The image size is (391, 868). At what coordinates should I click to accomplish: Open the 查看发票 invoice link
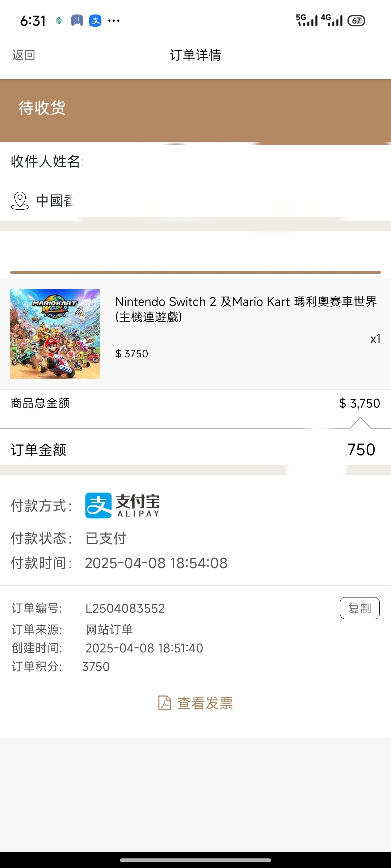pyautogui.click(x=205, y=703)
